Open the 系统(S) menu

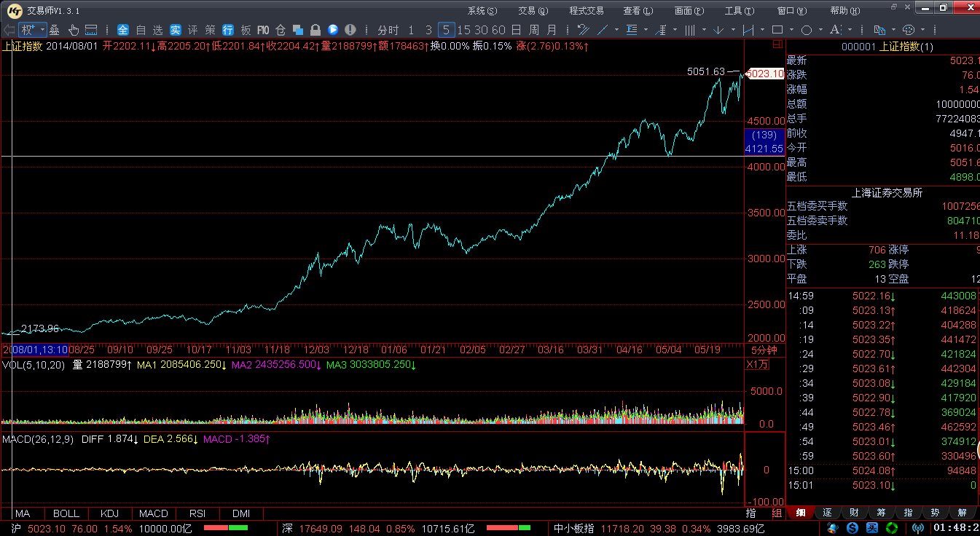482,10
